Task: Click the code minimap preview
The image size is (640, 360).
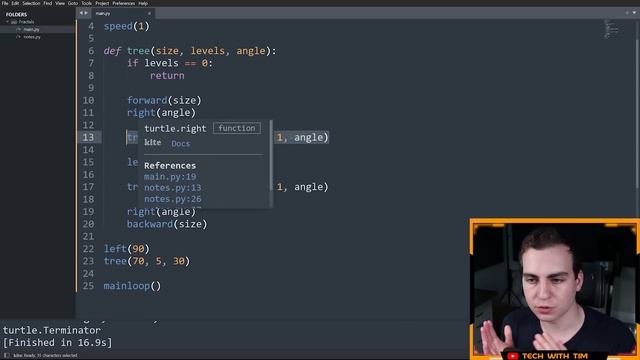Action: coord(611,29)
